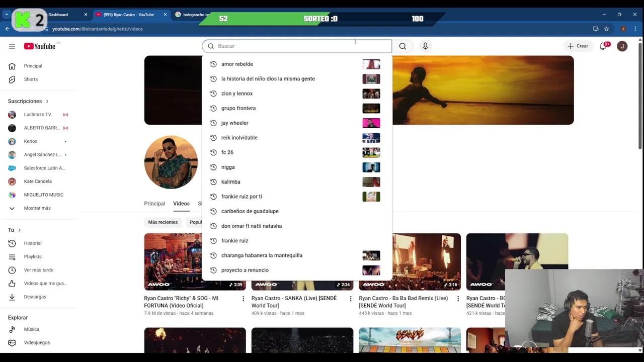
Task: Choose 'frankie ruiz por ti' suggestion
Action: (x=297, y=197)
